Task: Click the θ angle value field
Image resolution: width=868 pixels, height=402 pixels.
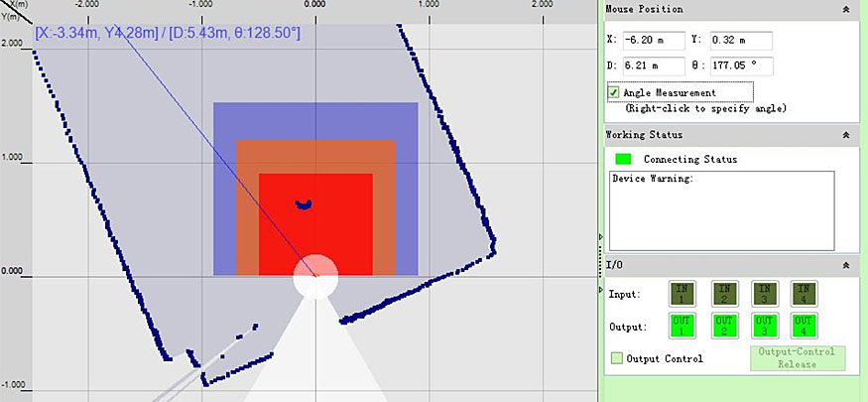Action: point(741,66)
